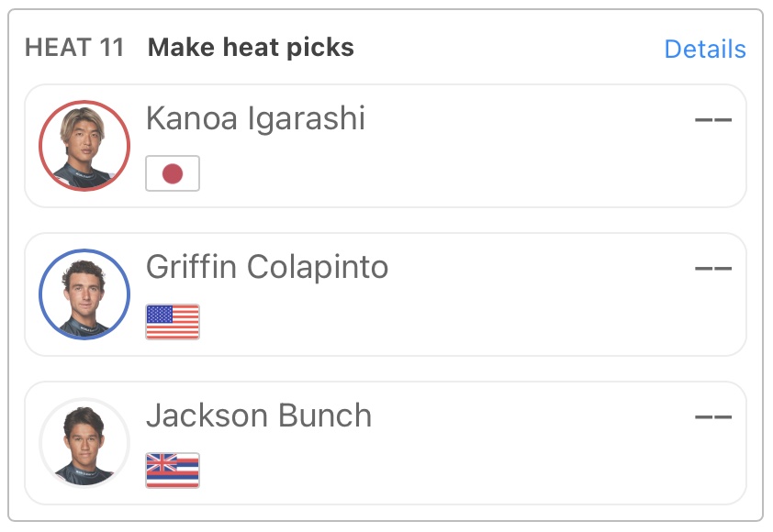The height and width of the screenshot is (532, 773).
Task: Click Jackson Bunch's profile photo
Action: 84,443
